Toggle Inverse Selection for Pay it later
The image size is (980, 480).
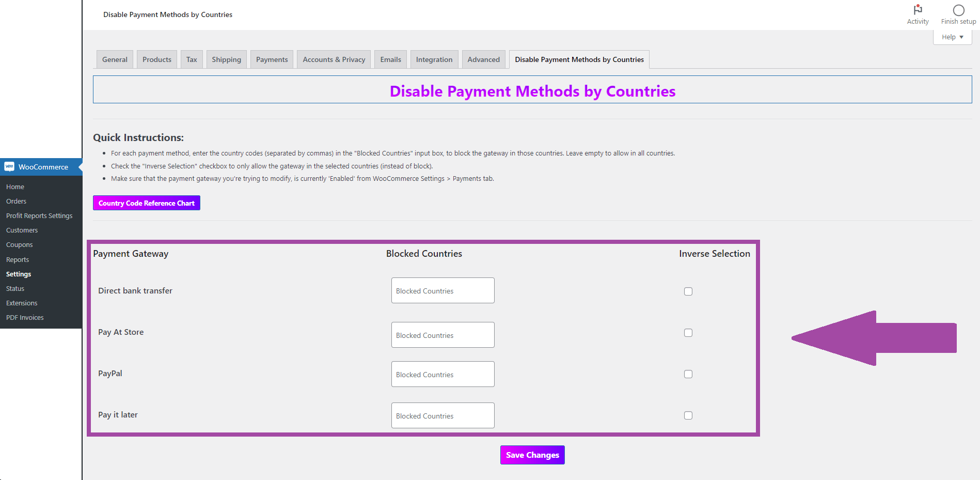click(688, 415)
